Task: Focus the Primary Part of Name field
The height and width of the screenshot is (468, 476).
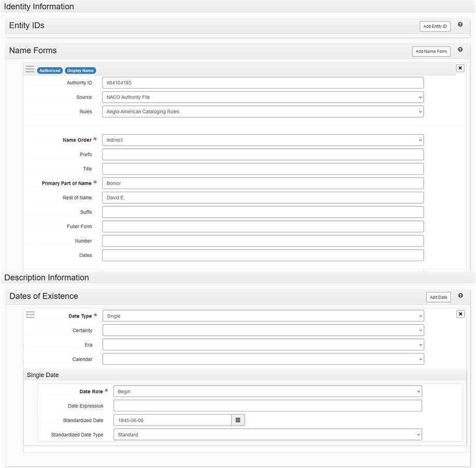Action: click(x=262, y=183)
